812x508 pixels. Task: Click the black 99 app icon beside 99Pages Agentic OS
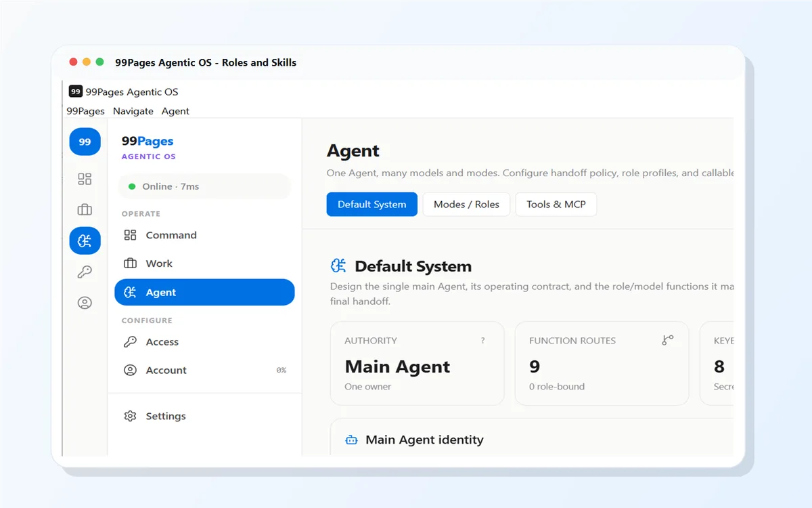(76, 91)
